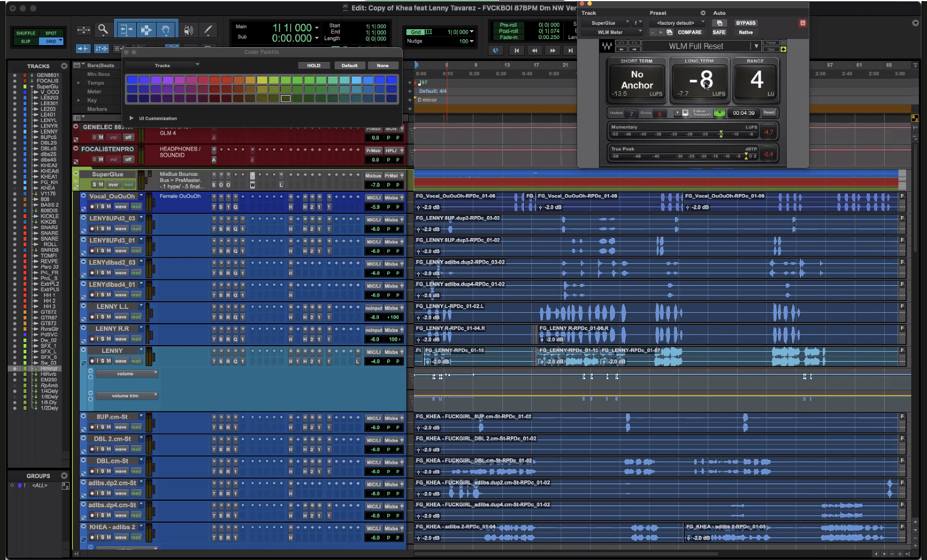Image resolution: width=927 pixels, height=560 pixels.
Task: Pick the yellow swatch in top palette row
Action: [x=262, y=80]
